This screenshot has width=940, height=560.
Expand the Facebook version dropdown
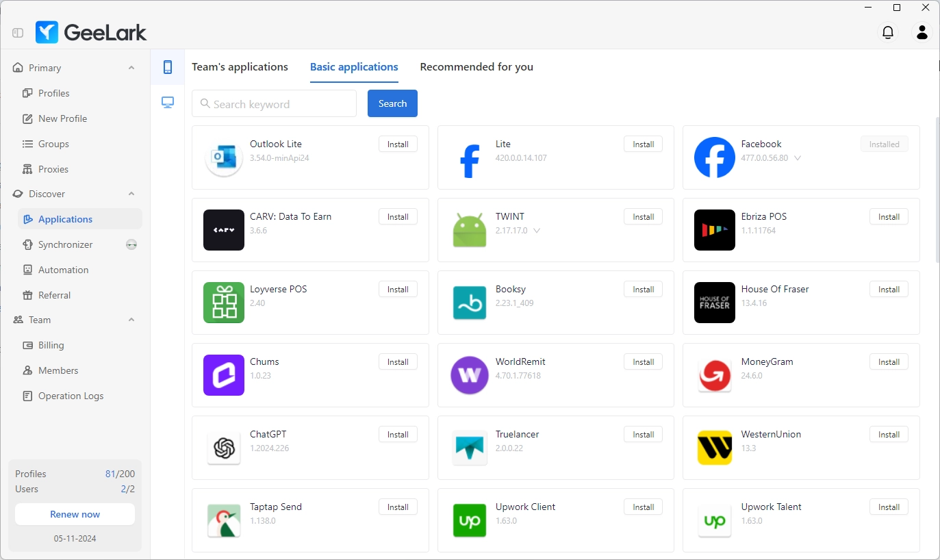798,157
